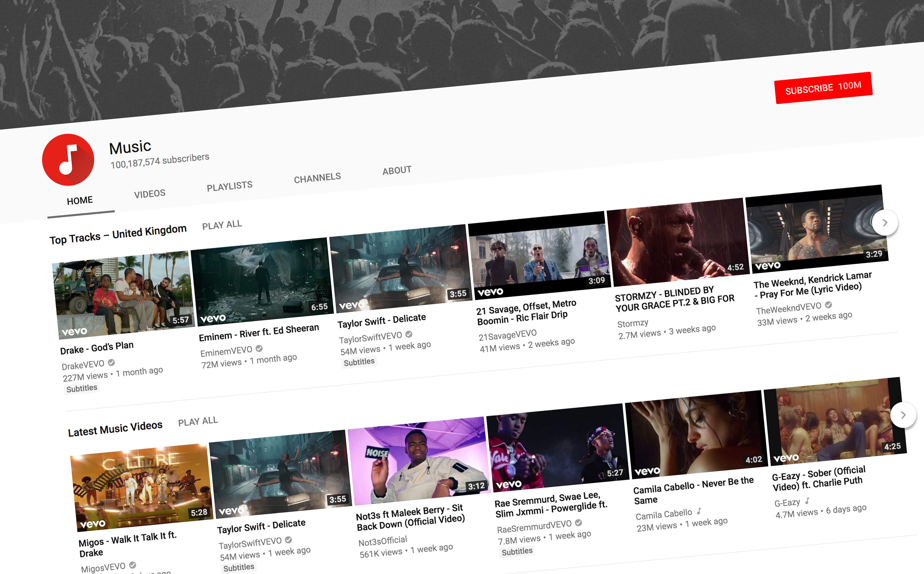Click next arrow on Top Tracks row

(885, 223)
